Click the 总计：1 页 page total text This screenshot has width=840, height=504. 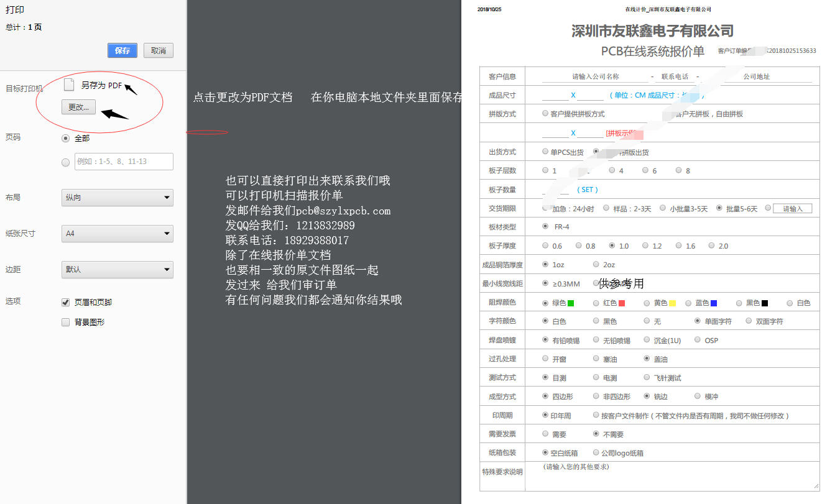coord(24,27)
